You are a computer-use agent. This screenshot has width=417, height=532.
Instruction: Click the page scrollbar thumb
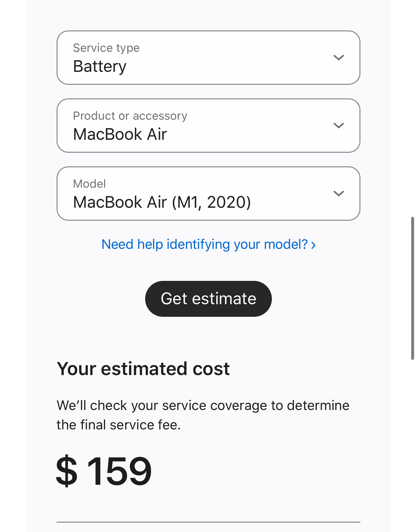point(412,288)
